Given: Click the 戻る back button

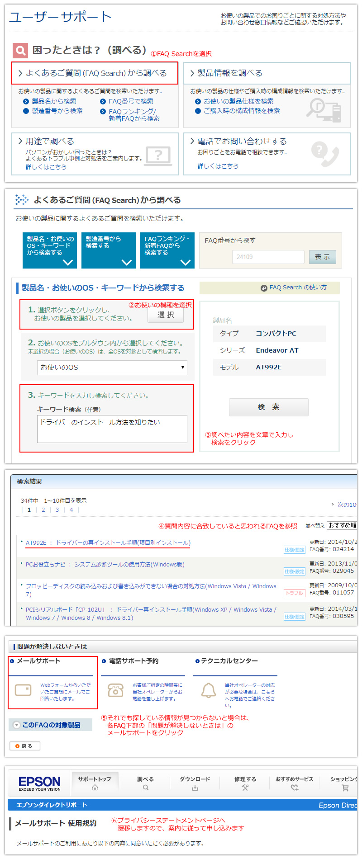Looking at the screenshot, I should click(25, 746).
